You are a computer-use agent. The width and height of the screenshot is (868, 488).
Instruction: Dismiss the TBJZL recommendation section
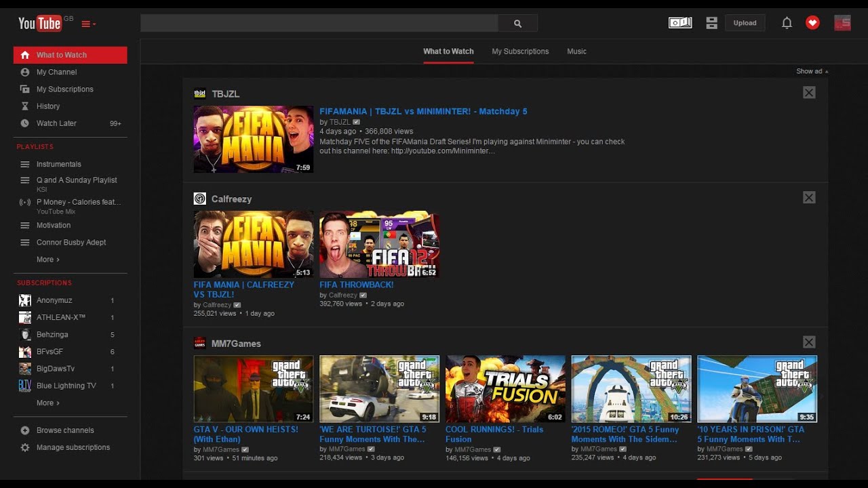pos(809,93)
